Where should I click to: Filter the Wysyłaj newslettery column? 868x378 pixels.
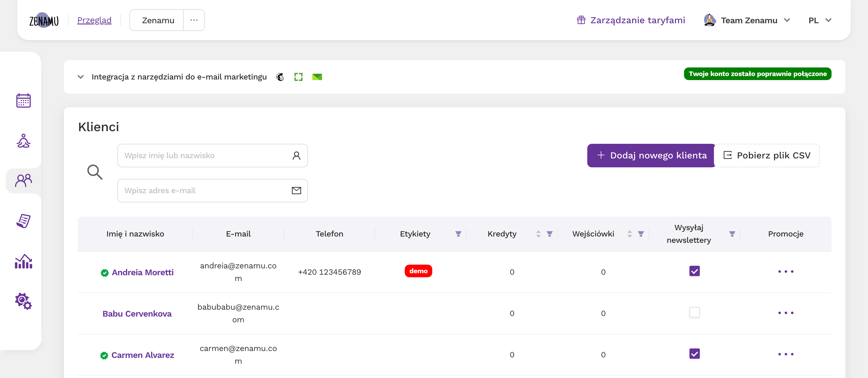coord(732,234)
